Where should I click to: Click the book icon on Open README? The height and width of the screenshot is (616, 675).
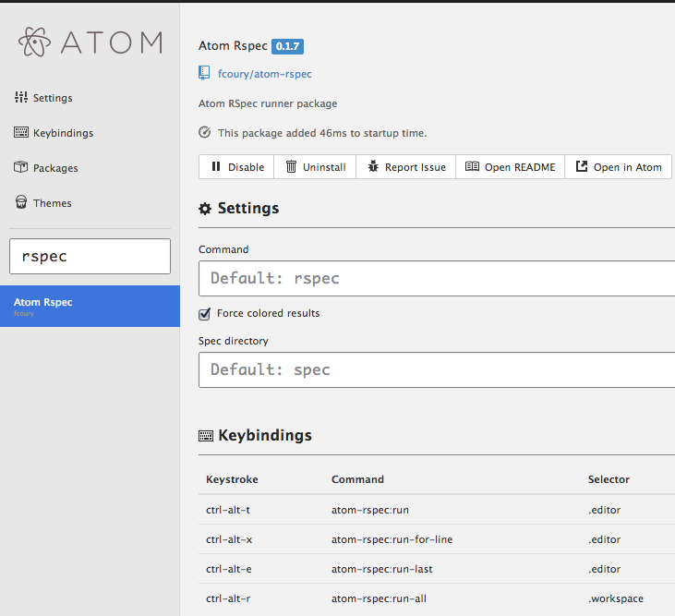(x=472, y=166)
